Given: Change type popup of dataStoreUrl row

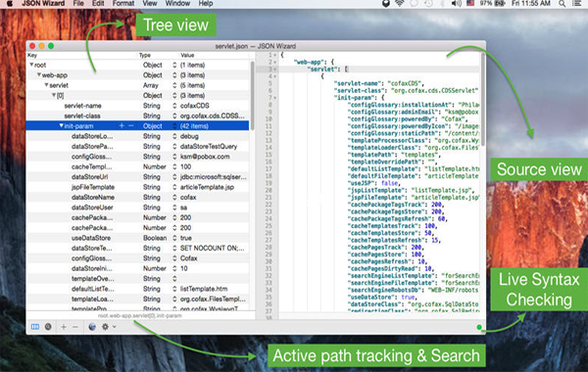Looking at the screenshot, I should pos(174,177).
